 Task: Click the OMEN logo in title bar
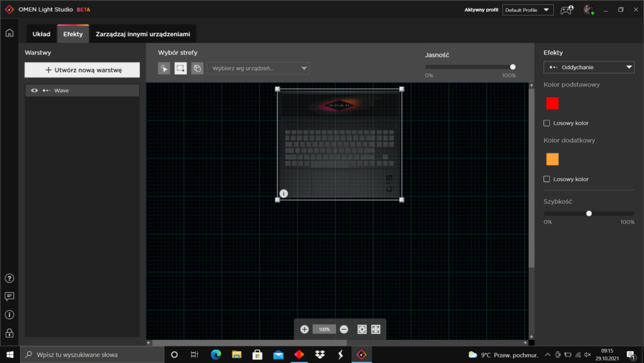(x=9, y=10)
